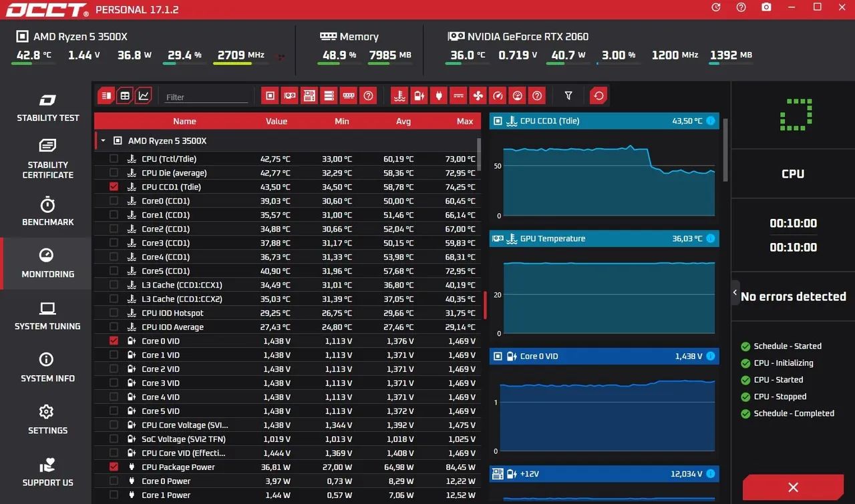
Task: Open the Settings section
Action: tap(47, 420)
